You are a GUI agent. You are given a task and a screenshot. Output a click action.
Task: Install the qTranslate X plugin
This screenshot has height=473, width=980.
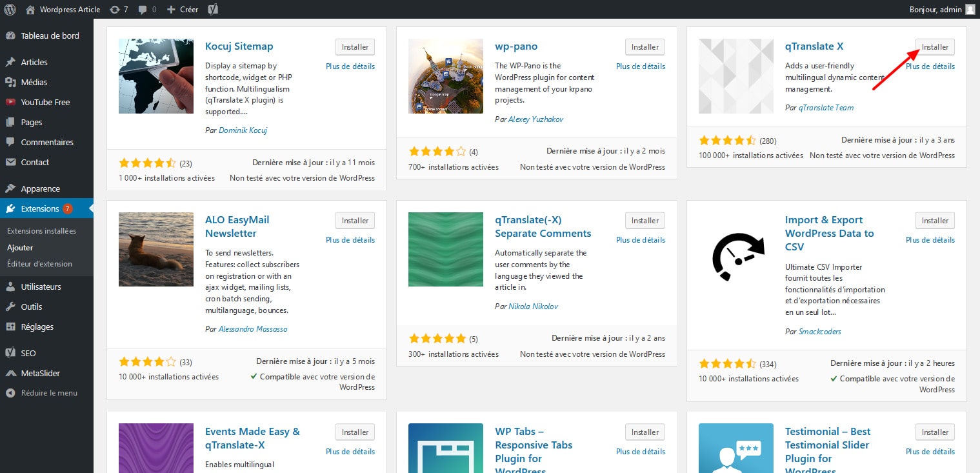click(x=935, y=47)
